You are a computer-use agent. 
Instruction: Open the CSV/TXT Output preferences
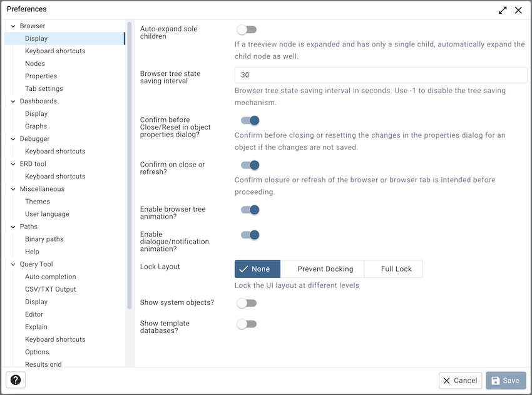tap(51, 289)
